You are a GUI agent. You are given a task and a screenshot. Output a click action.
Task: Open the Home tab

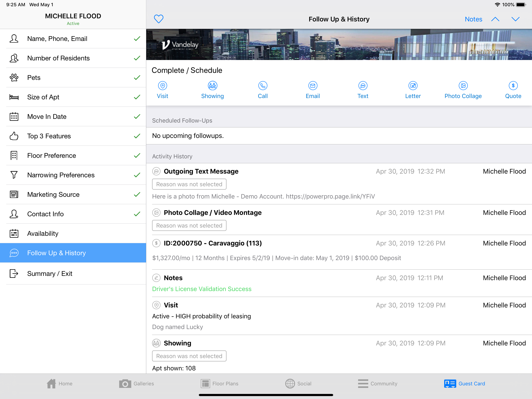(x=59, y=384)
